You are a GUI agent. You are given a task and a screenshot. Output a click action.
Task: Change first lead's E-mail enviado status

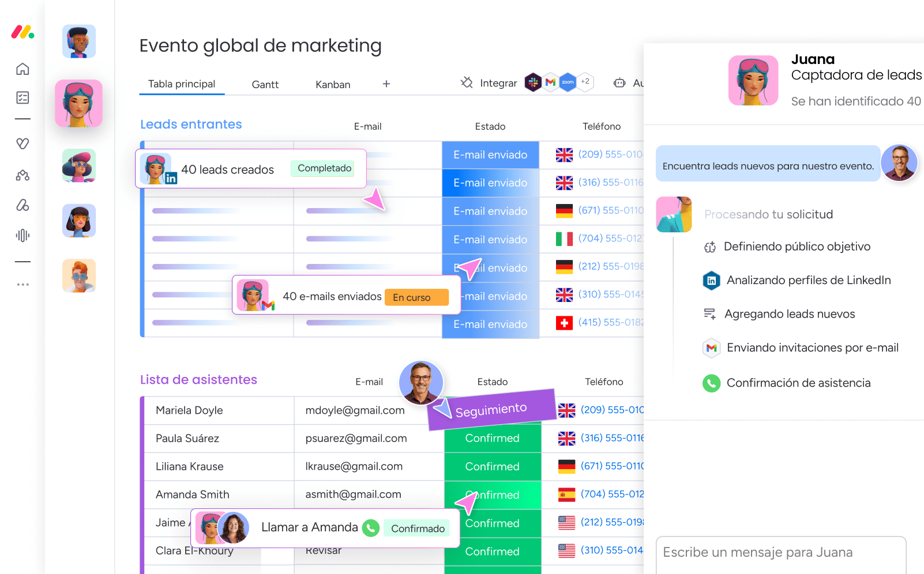coord(490,155)
